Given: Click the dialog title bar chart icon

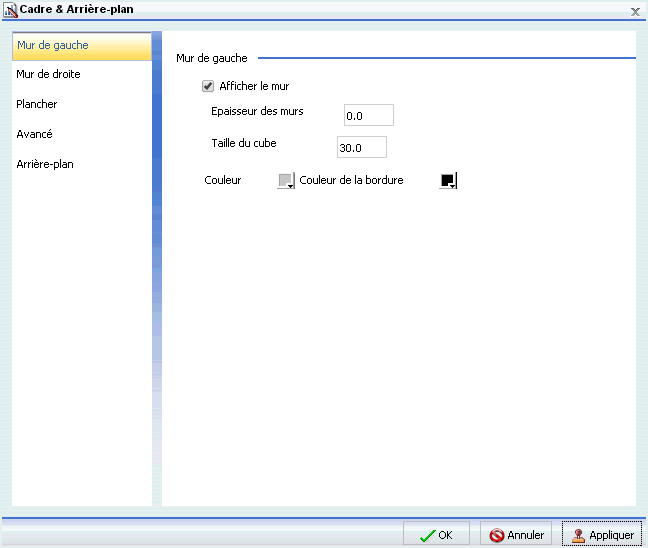Looking at the screenshot, I should point(10,10).
